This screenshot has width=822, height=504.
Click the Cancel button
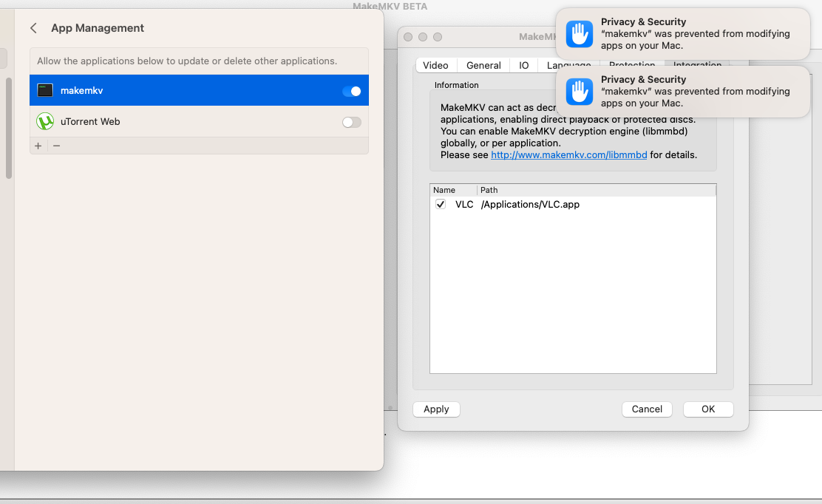pyautogui.click(x=647, y=409)
